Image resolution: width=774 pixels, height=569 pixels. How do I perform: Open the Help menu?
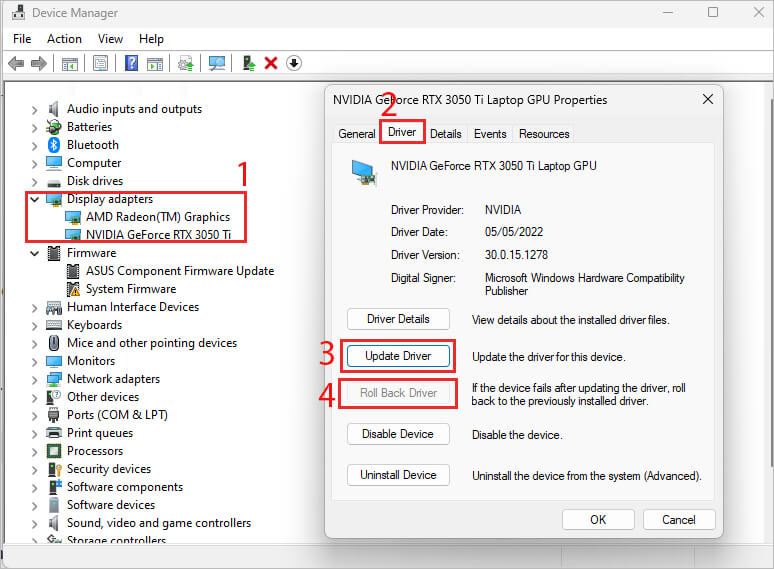151,38
